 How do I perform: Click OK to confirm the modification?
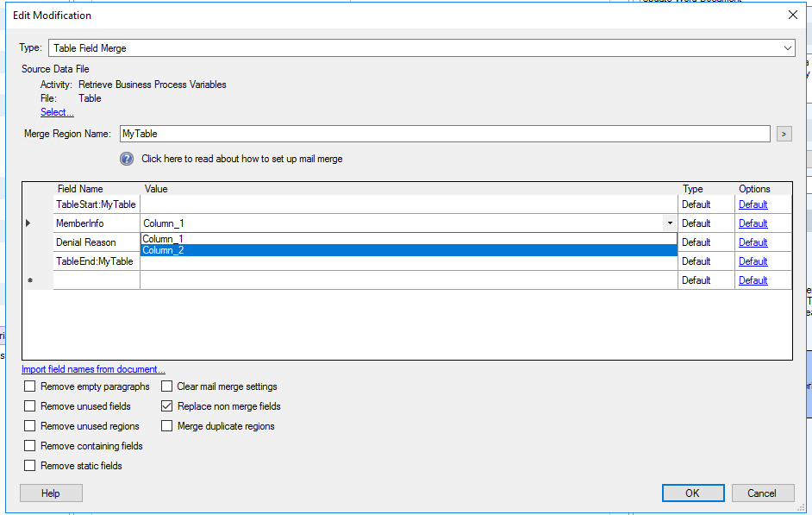pyautogui.click(x=693, y=493)
